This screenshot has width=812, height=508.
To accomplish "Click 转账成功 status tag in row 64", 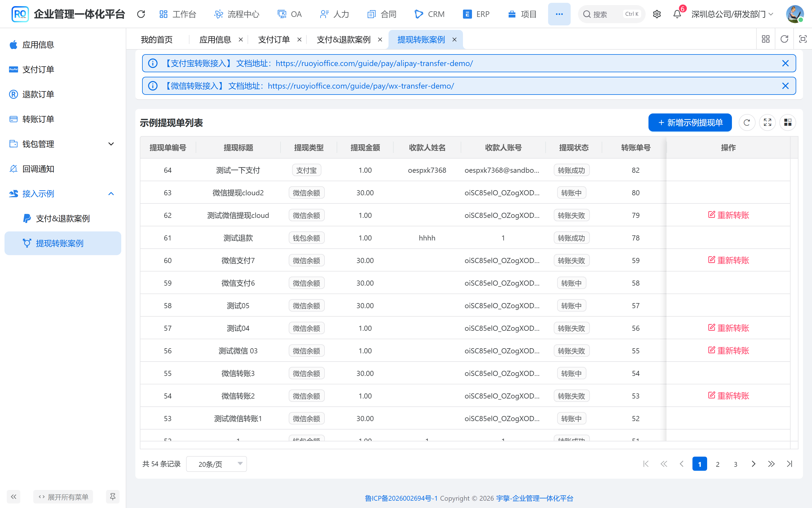I will click(x=572, y=170).
